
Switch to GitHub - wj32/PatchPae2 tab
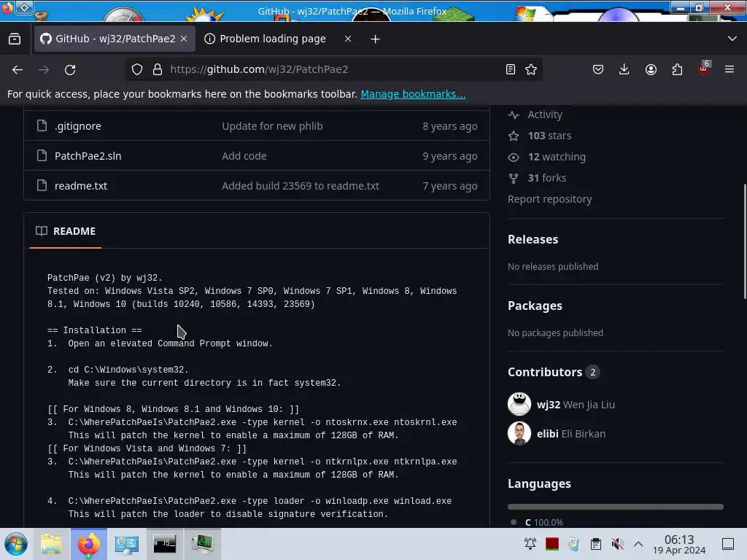pos(115,39)
